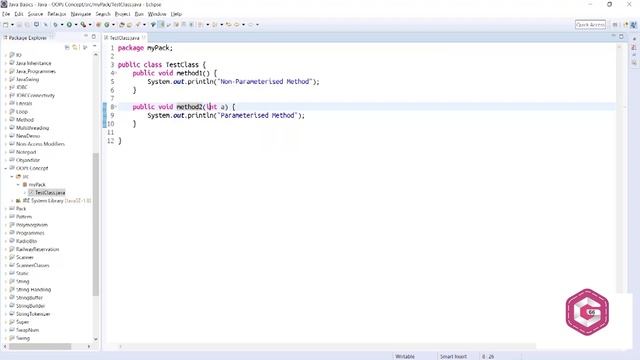Click the Package Explorer vertical scrollbar
The width and height of the screenshot is (640, 360).
coord(96,224)
